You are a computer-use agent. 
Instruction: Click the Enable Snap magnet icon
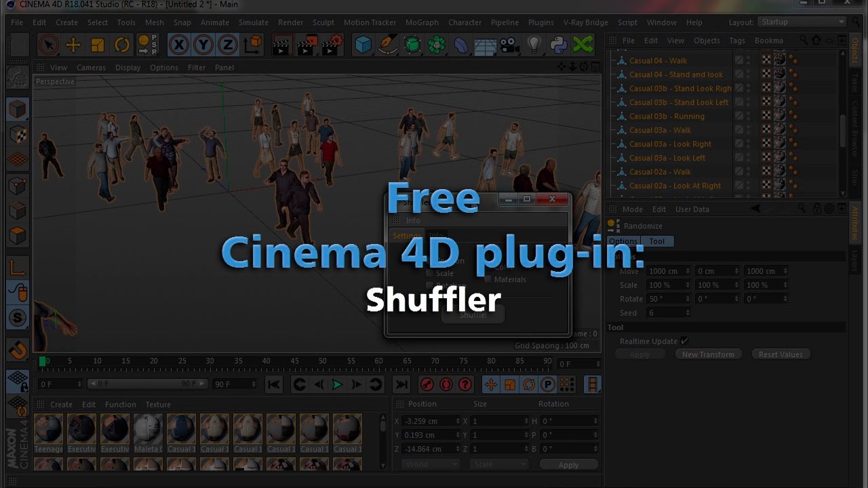tap(18, 350)
